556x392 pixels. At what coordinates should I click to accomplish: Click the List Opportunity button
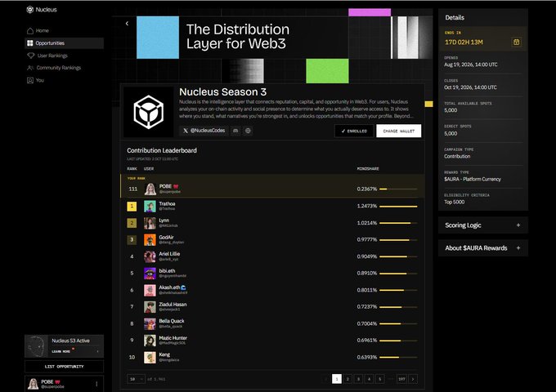pyautogui.click(x=64, y=367)
